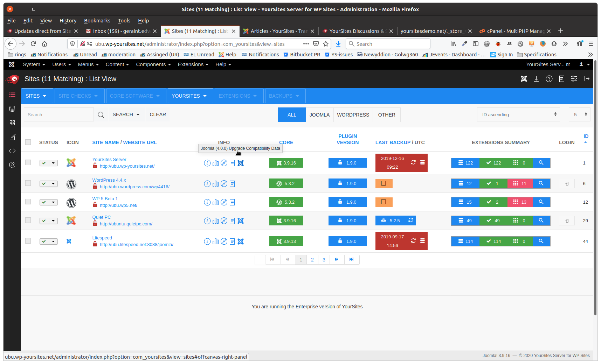Open the YourSites Server site name link
This screenshot has width=601, height=364.
click(109, 160)
